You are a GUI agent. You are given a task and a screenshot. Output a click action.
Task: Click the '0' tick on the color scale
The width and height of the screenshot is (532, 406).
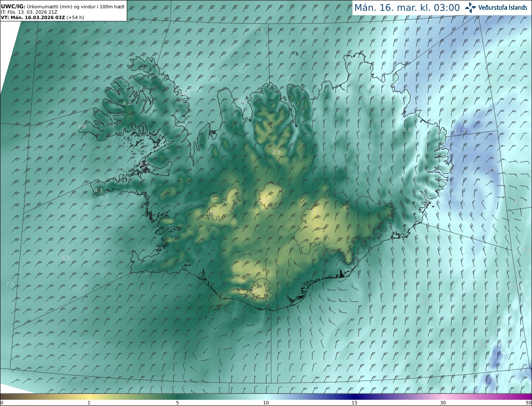(x=2, y=403)
